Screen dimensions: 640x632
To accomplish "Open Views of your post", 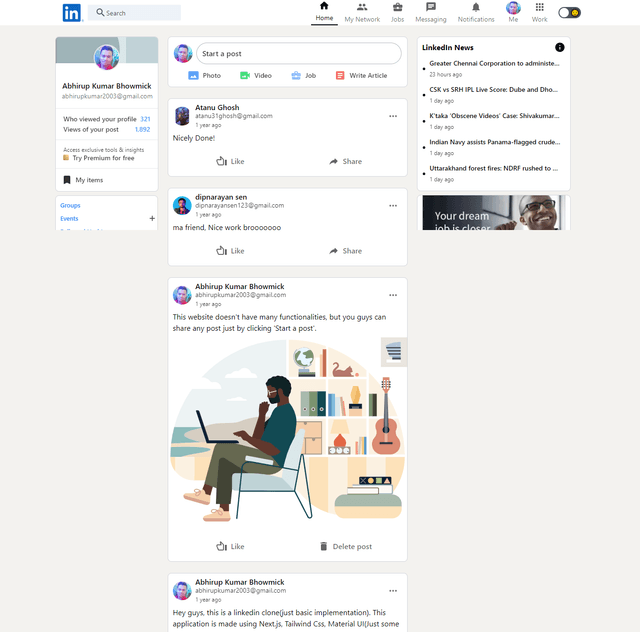I will 107,129.
